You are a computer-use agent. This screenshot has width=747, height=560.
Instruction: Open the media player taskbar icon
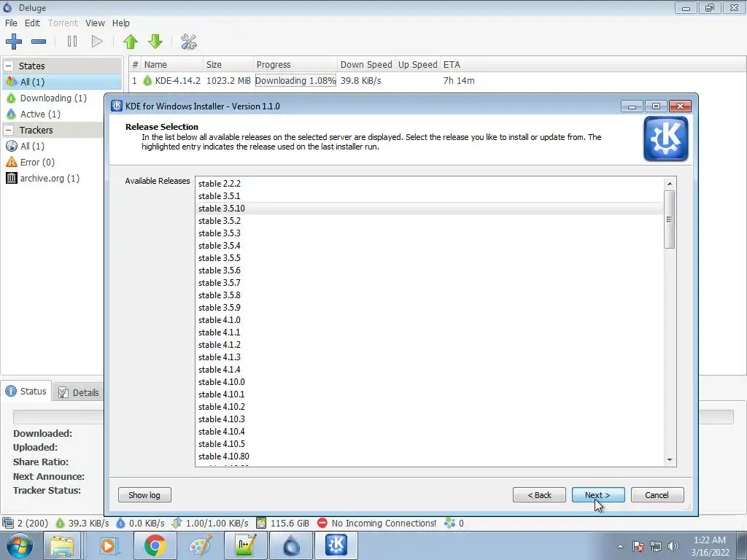[x=108, y=545]
